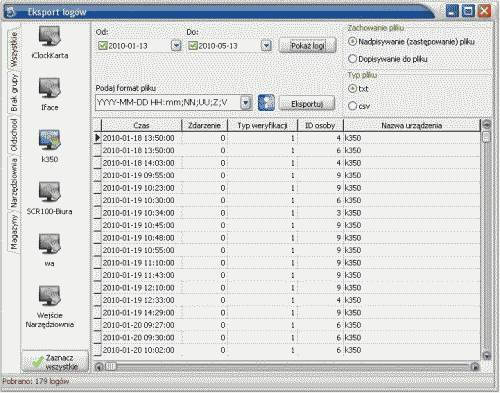
Task: Toggle the Od date checkbox
Action: (103, 45)
